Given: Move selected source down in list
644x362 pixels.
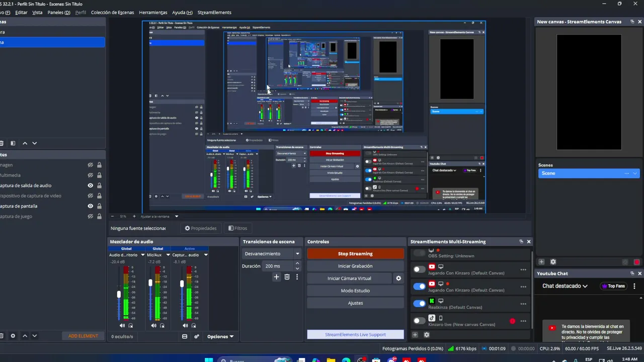Looking at the screenshot, I should point(34,336).
